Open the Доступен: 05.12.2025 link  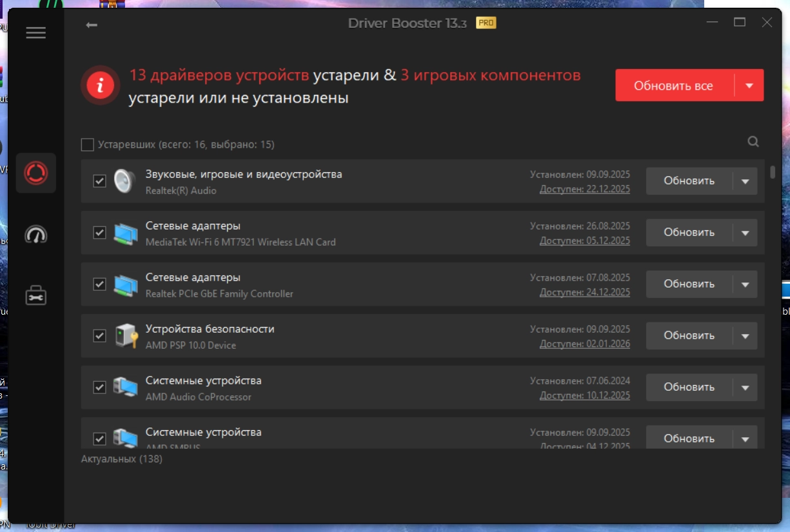point(585,241)
